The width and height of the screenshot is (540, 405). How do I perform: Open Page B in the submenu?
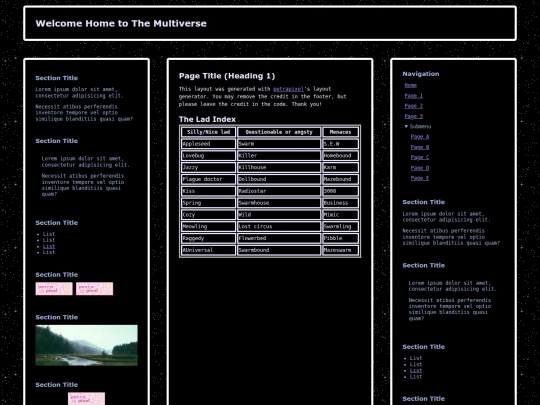(x=420, y=147)
